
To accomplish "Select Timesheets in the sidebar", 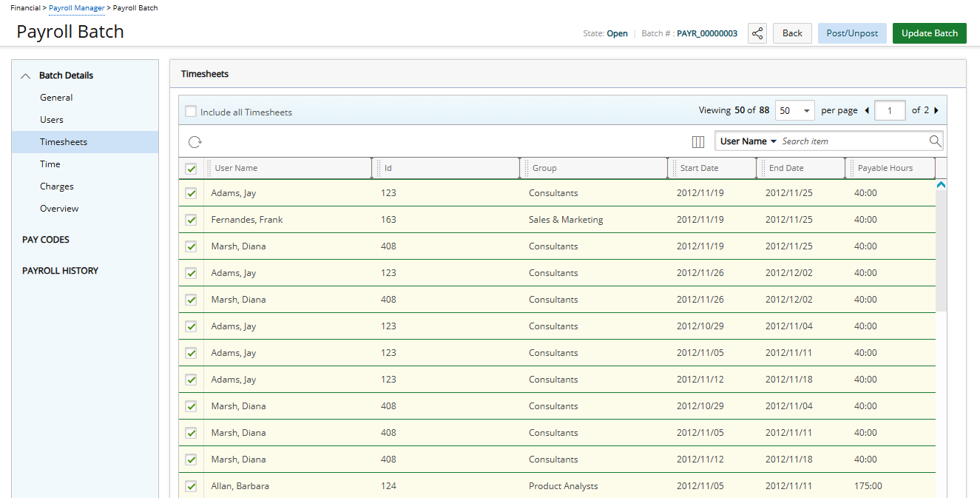I will click(x=85, y=142).
